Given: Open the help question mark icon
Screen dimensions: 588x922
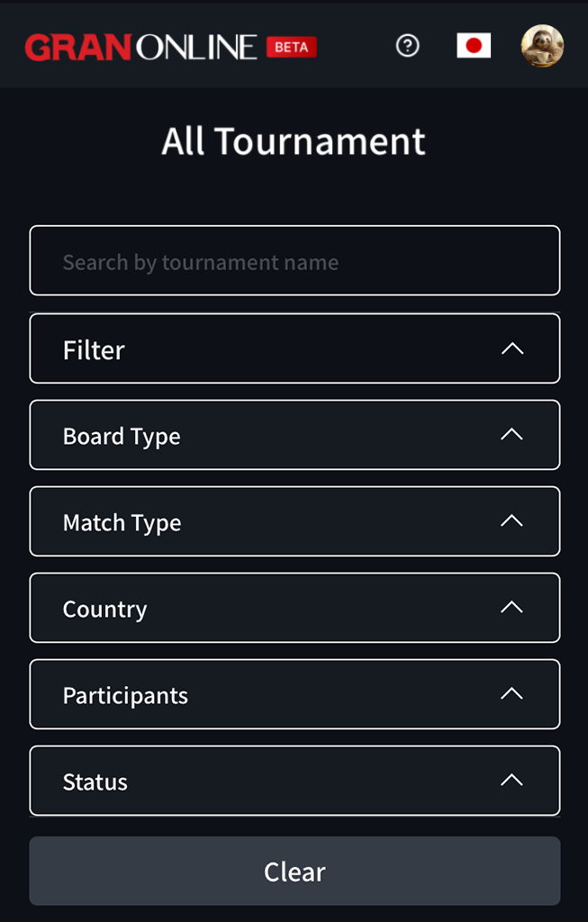Looking at the screenshot, I should tap(408, 45).
